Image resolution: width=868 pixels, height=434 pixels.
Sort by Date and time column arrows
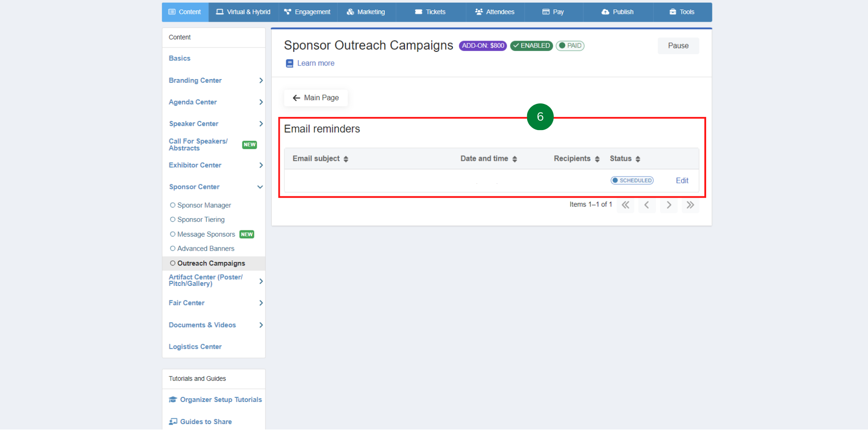pos(514,159)
